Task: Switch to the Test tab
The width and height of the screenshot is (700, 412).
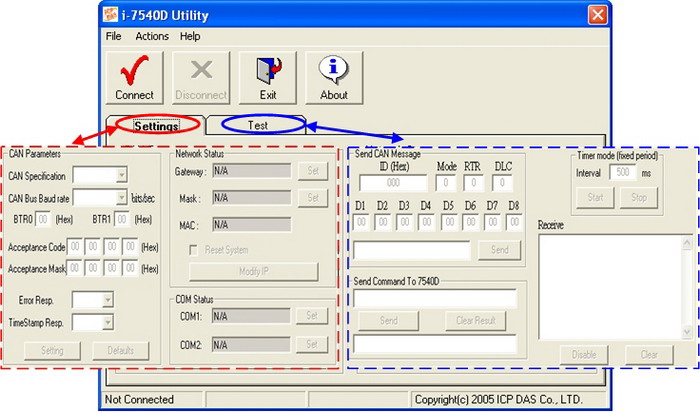Action: (257, 125)
